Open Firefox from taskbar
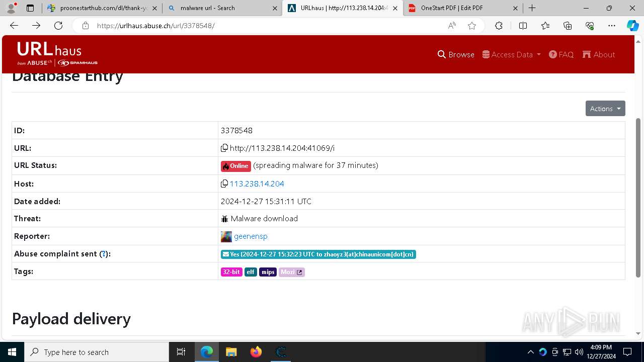Screen dimensions: 644x362 pyautogui.click(x=256, y=352)
